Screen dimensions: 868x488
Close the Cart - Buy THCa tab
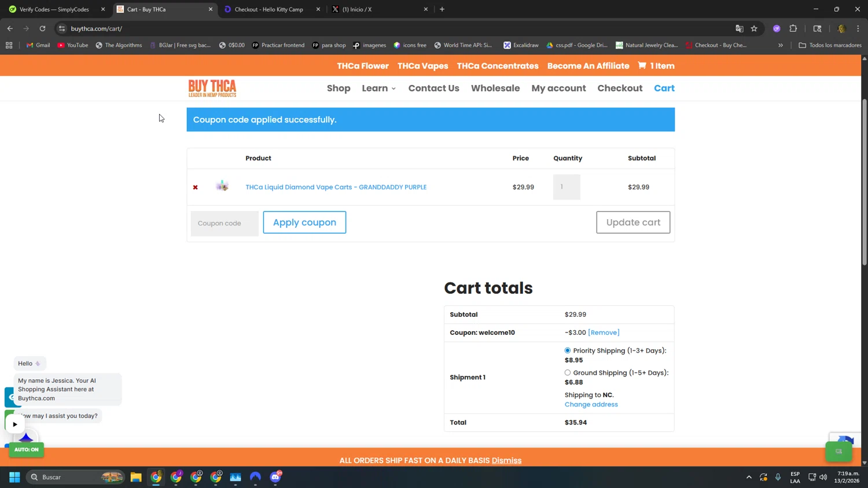pyautogui.click(x=211, y=9)
